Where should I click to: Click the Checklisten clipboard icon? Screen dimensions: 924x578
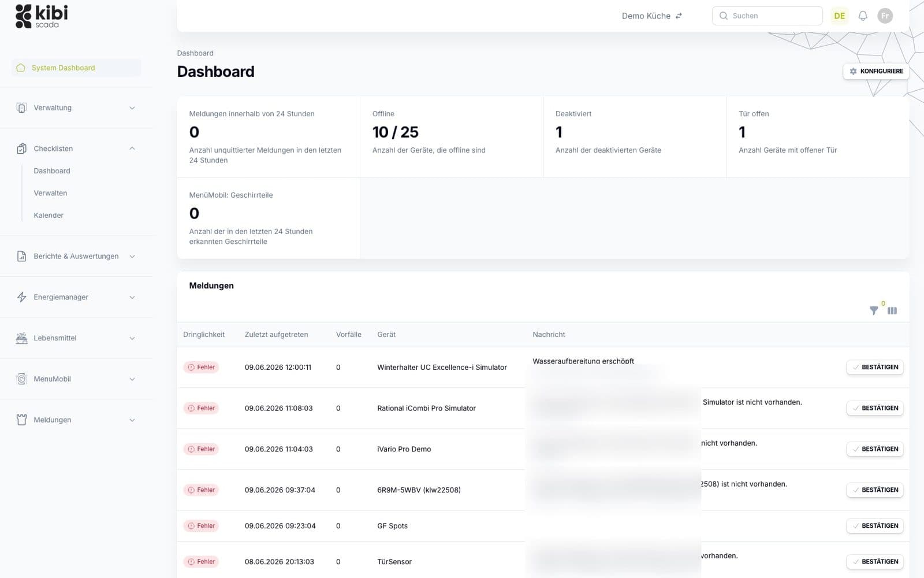pos(21,149)
